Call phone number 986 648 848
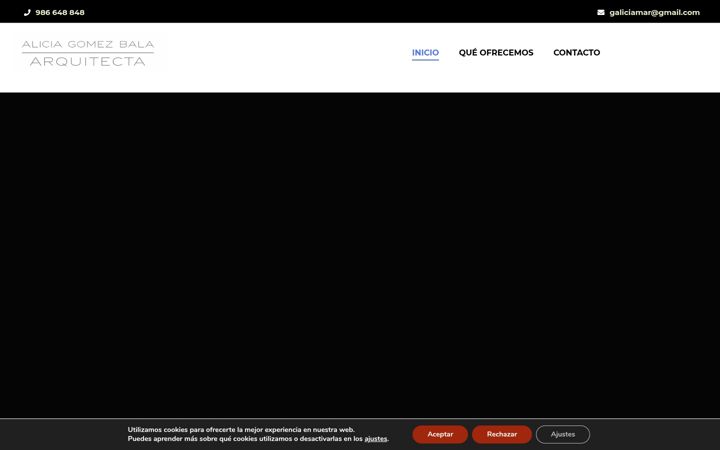The height and width of the screenshot is (450, 720). pos(60,13)
